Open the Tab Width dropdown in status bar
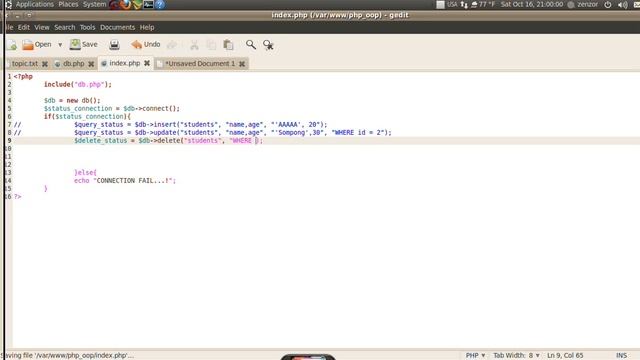Viewport: 640px width, 360px height. click(516, 356)
